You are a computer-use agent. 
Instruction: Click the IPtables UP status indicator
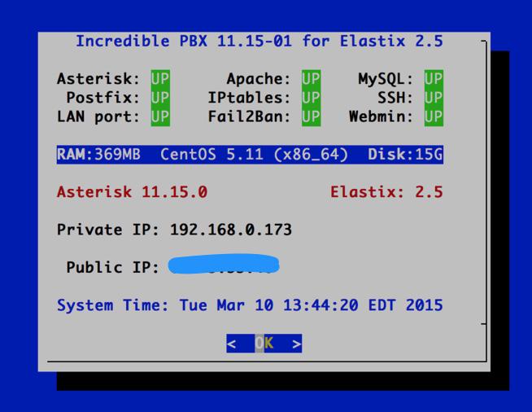(x=311, y=98)
